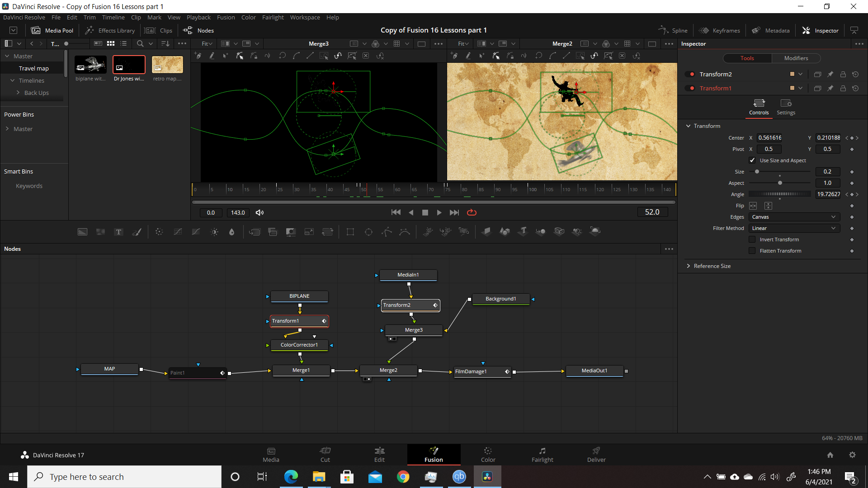
Task: Switch media pool to thumbnail view
Action: [111, 43]
